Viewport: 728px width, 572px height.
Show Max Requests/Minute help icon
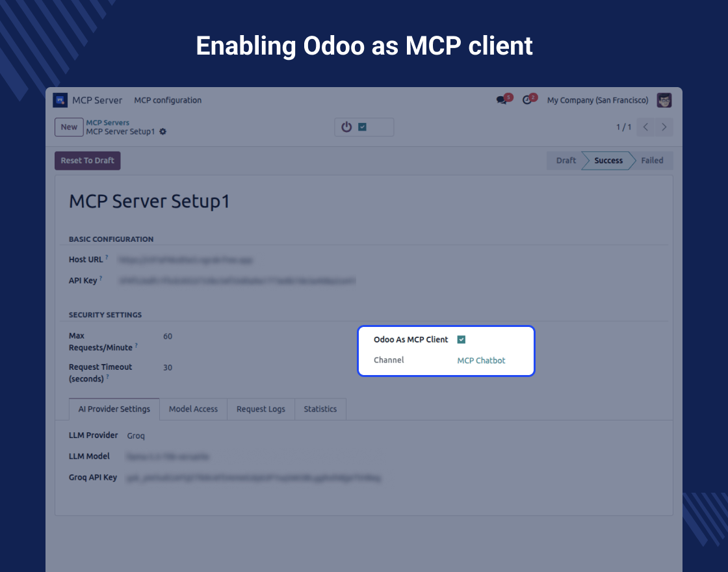(x=136, y=345)
